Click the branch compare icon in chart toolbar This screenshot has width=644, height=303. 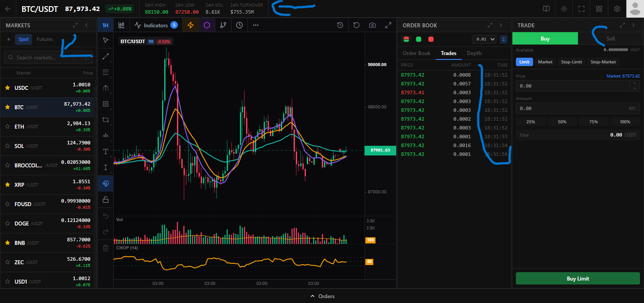[x=223, y=25]
